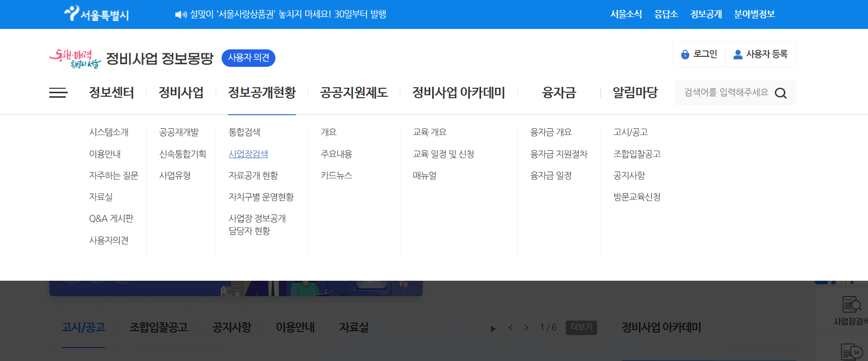Screen dimensions: 868x361
Task: Select 고시/공고 in the 알림마당 submenu
Action: click(630, 132)
